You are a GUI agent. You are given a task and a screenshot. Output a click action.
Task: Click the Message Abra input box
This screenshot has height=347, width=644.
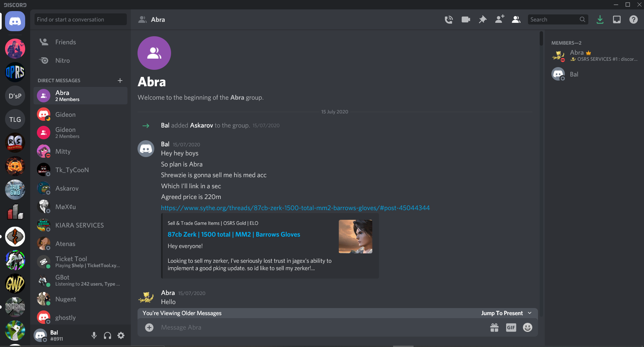tap(322, 328)
